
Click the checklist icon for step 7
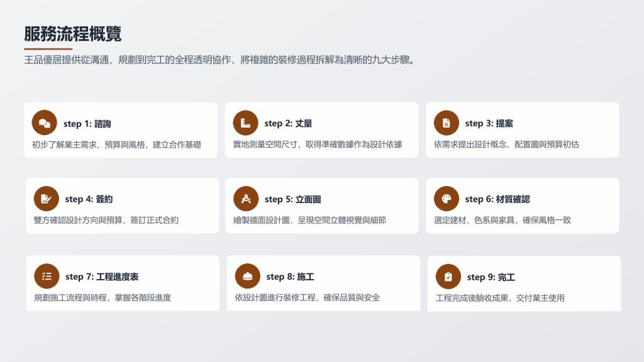[47, 277]
